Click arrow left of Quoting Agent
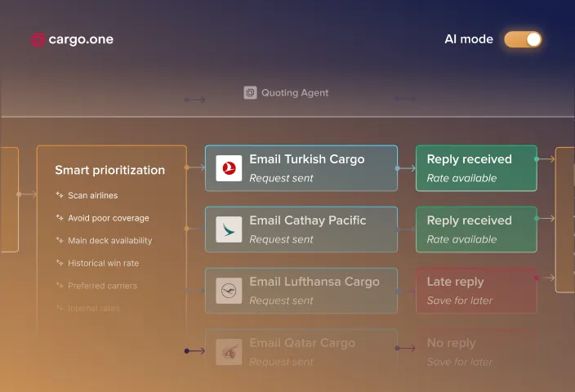The width and height of the screenshot is (575, 392). click(x=194, y=100)
